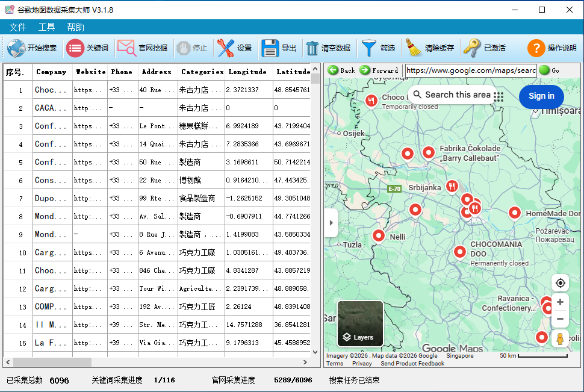Open the 筛选 funnel filter
This screenshot has width=584, height=392.
[368, 48]
